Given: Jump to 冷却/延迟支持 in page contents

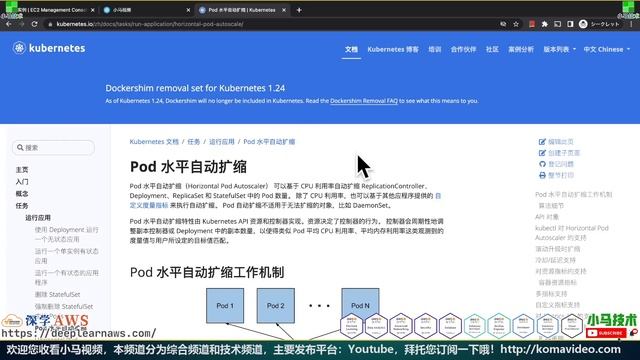Looking at the screenshot, I should (x=555, y=260).
